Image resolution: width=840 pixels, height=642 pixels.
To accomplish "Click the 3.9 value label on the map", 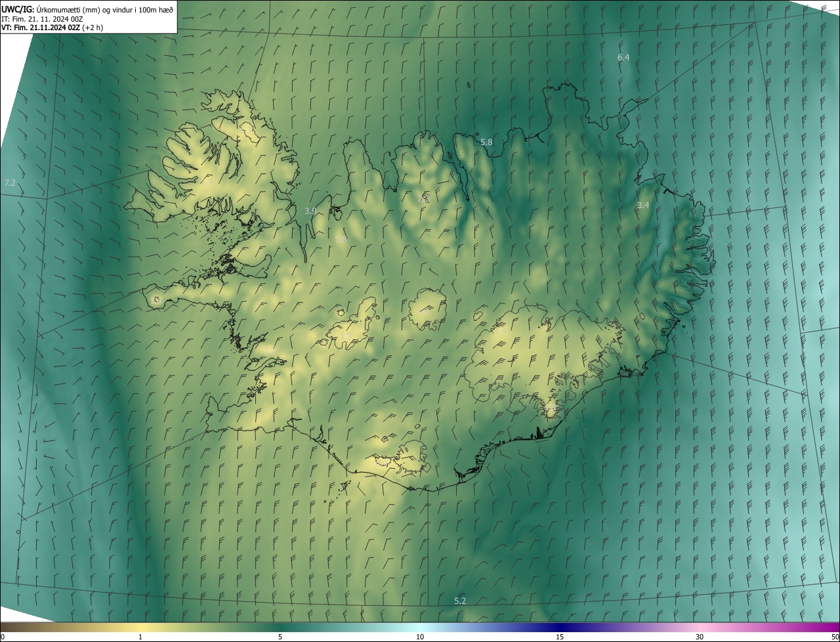I will point(311,211).
